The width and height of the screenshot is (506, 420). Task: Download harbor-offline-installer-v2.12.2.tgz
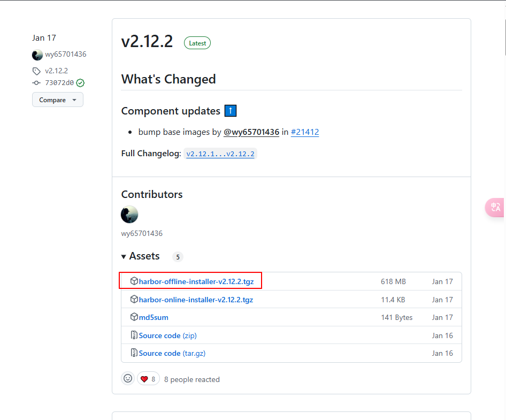click(196, 281)
